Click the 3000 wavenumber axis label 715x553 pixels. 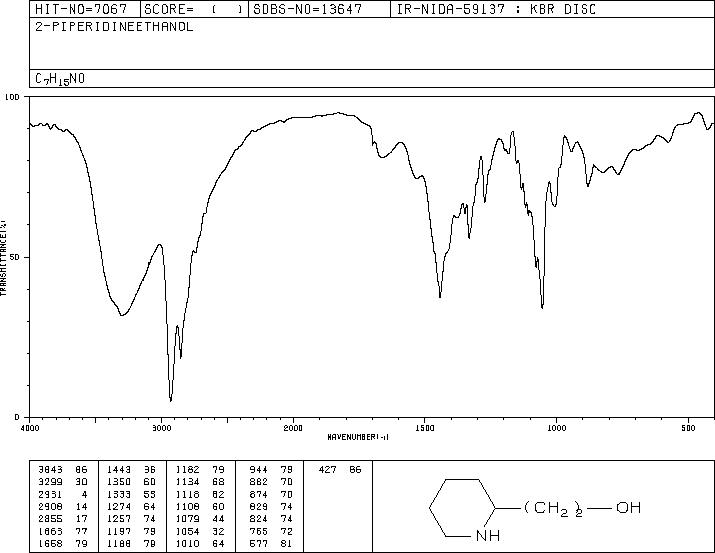(x=161, y=428)
